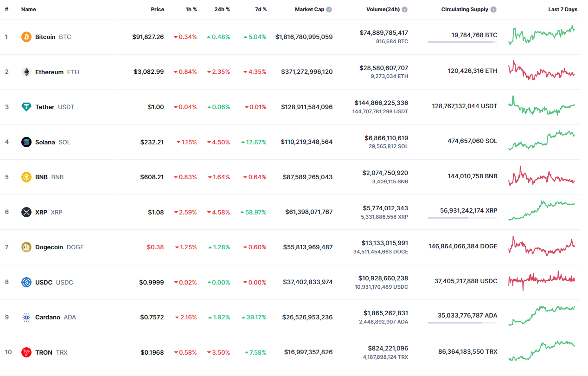Open Dogecoin's 7-day sparkline chart
Viewport: 588px width, 376px height.
[x=542, y=246]
